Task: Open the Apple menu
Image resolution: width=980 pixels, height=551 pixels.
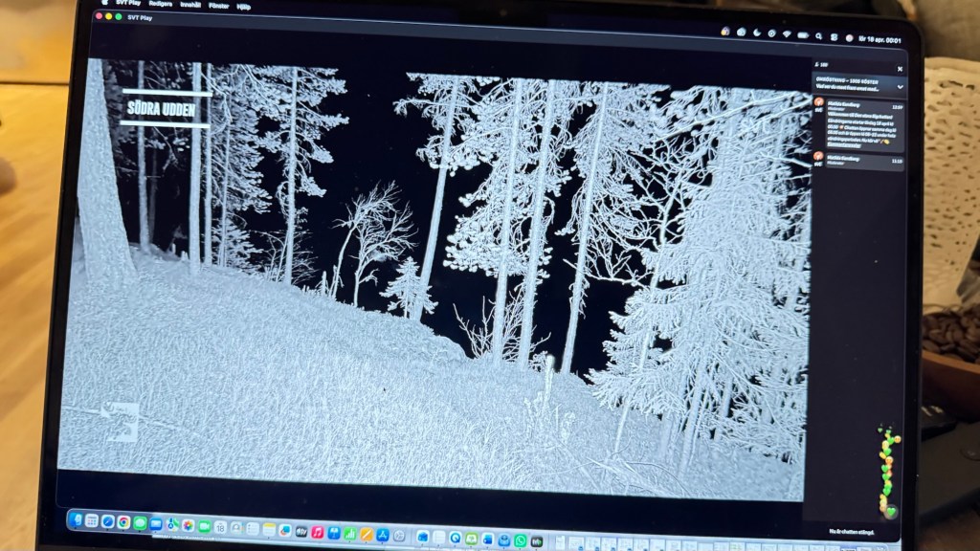Action: click(106, 2)
